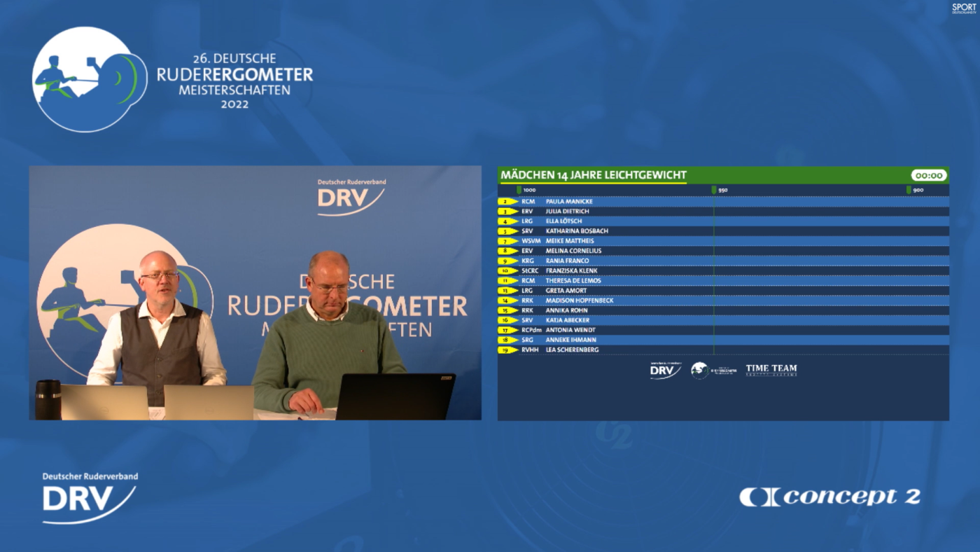Click the 26. Deutsche Ruderergometer Meisterschaften title
Screen dimensions: 980x552
(x=234, y=81)
